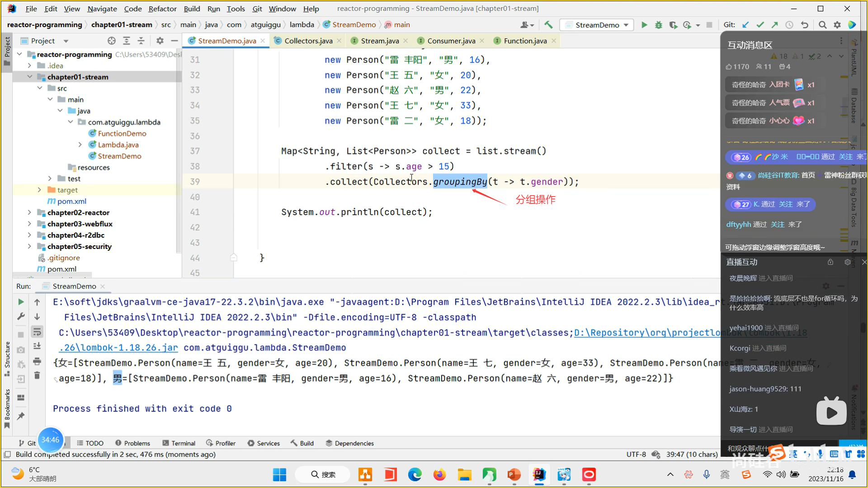This screenshot has height=488, width=868.
Task: Click the Git commit checkmark icon
Action: (x=760, y=25)
